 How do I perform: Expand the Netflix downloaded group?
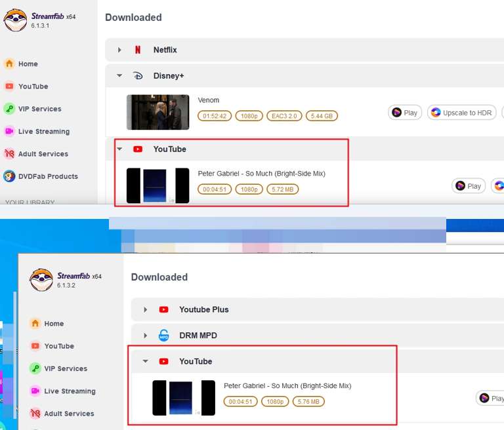[x=119, y=50]
